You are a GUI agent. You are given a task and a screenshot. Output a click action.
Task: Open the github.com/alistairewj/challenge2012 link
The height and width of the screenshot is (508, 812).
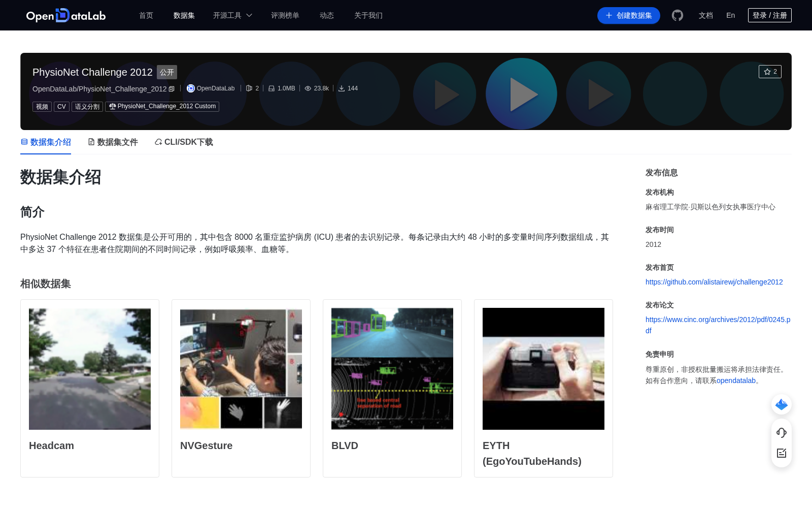(x=714, y=282)
